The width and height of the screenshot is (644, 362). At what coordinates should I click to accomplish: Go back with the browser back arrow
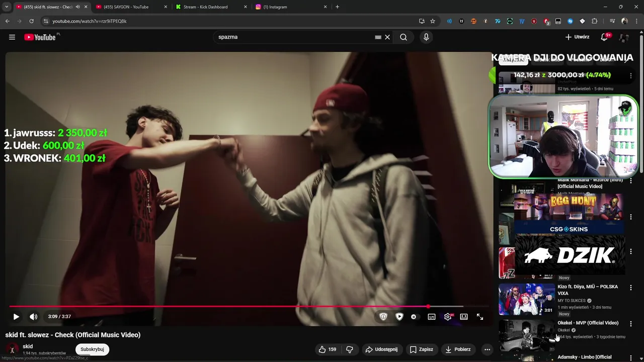(7, 21)
